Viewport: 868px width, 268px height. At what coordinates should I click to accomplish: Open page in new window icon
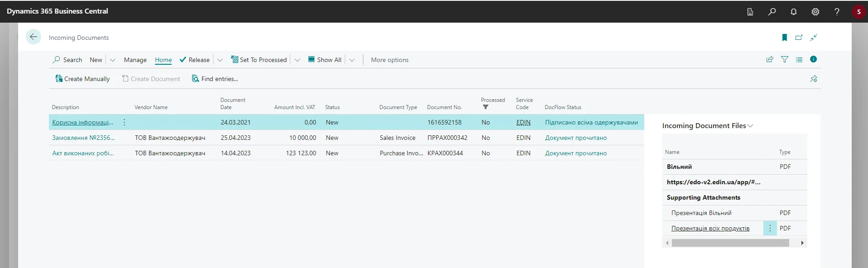[x=799, y=38]
